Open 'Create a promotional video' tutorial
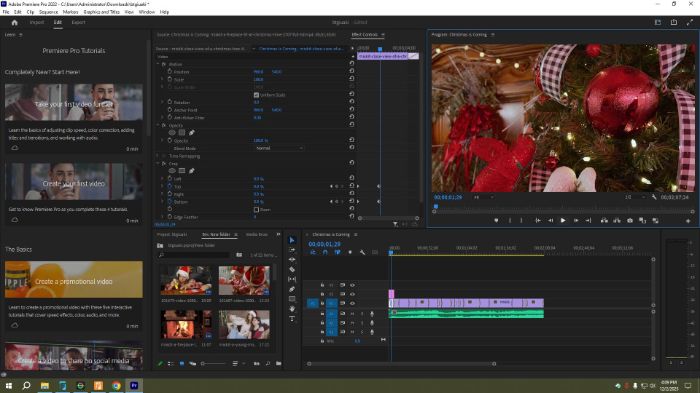700x393 pixels. point(74,280)
